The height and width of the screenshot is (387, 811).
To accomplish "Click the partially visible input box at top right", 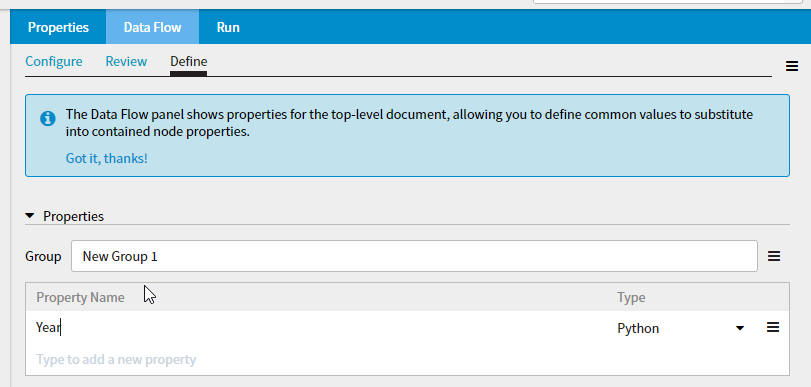I will point(667,2).
